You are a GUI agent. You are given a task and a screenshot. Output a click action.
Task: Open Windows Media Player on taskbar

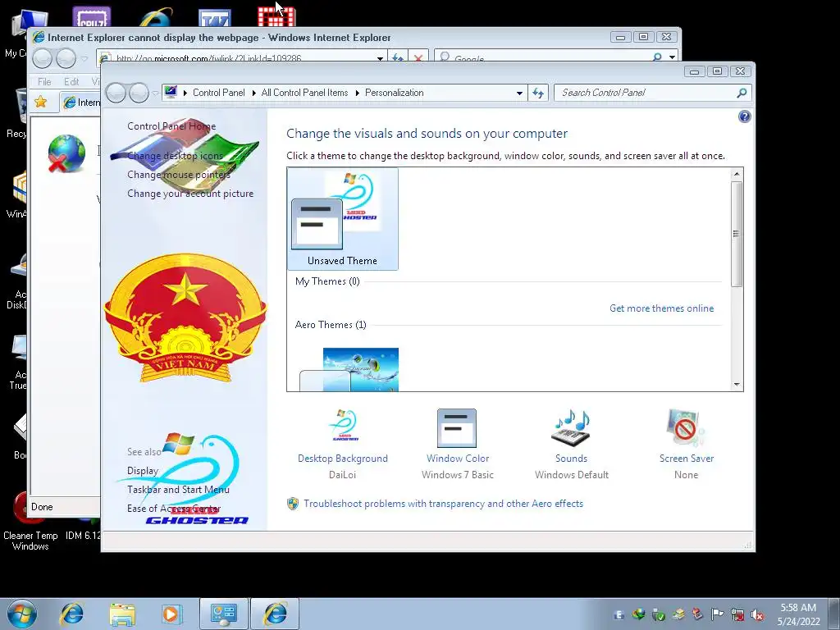[x=171, y=614]
